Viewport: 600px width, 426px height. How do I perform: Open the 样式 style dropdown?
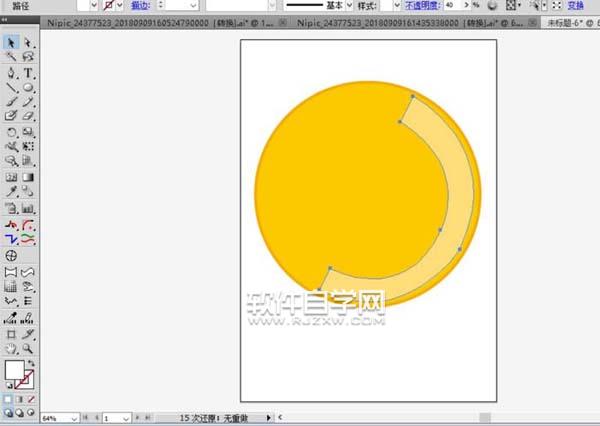pos(397,5)
